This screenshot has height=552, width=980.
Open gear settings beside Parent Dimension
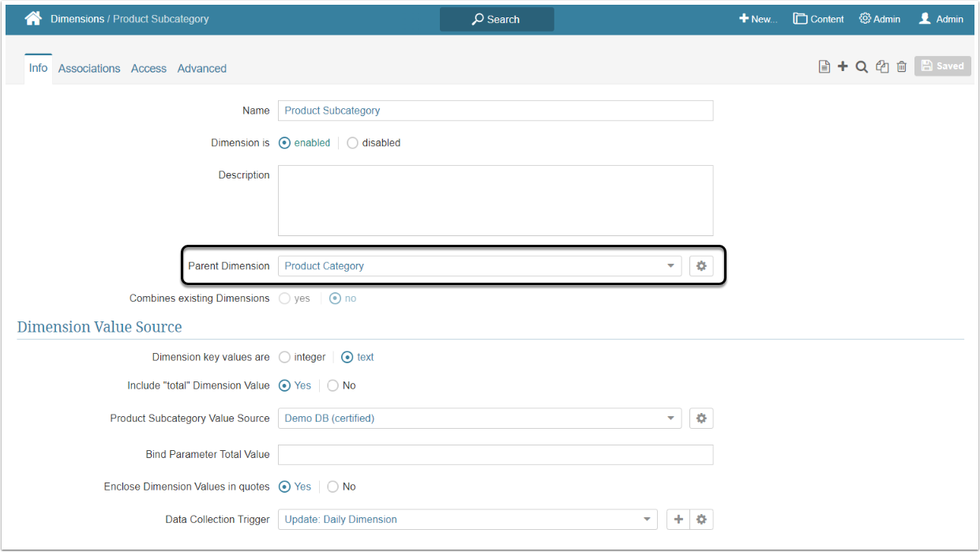(700, 266)
